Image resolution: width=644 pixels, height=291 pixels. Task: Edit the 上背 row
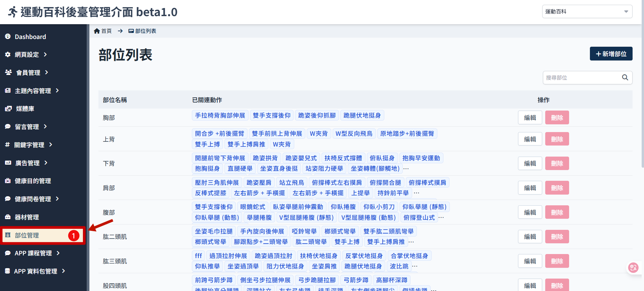pos(530,139)
